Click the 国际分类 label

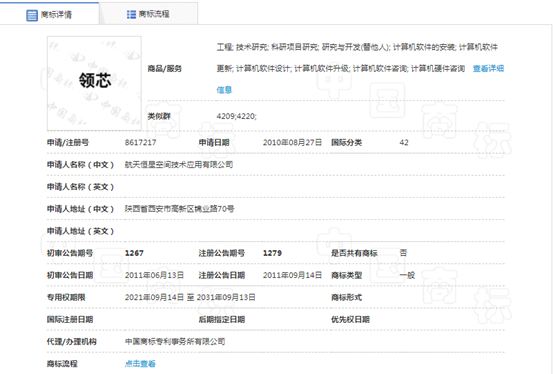point(346,143)
